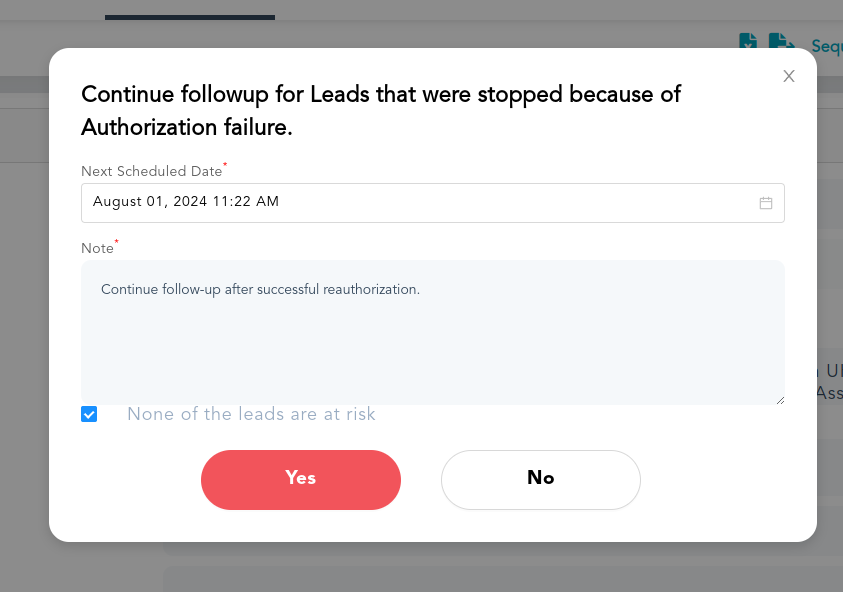Open the partially hidden Sequ… link
The image size is (843, 592).
coord(826,46)
